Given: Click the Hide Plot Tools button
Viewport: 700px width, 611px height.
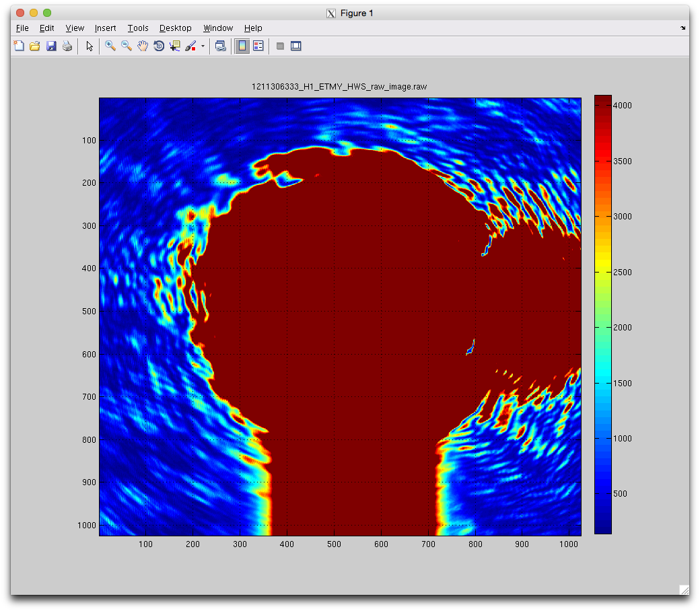Looking at the screenshot, I should pos(280,46).
